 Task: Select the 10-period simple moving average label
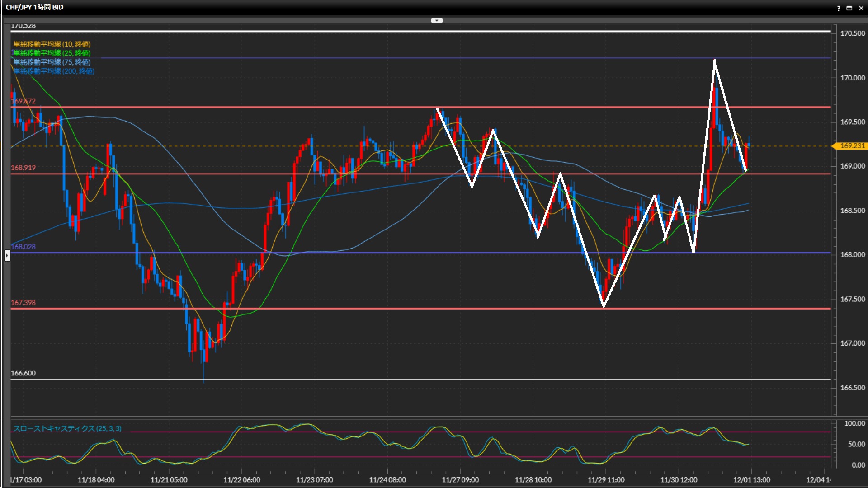(52, 44)
